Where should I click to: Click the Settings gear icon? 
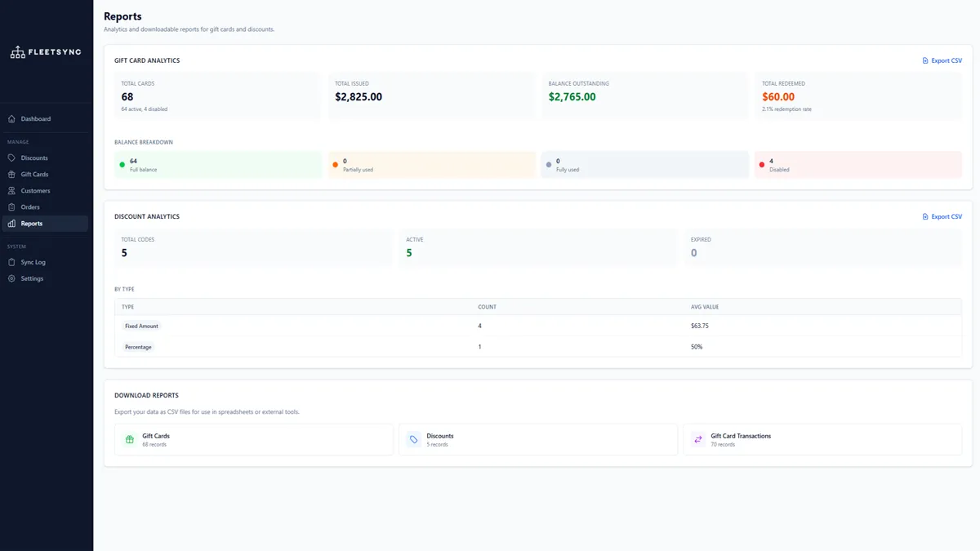11,279
